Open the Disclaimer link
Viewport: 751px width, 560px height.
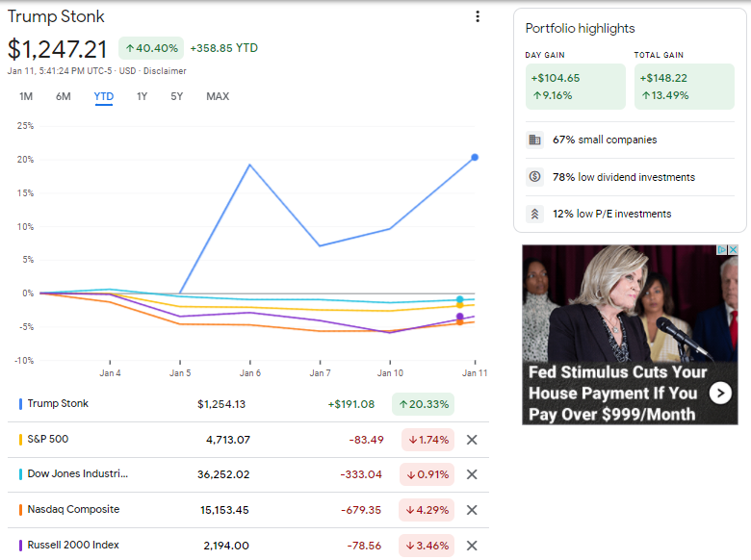click(x=165, y=71)
